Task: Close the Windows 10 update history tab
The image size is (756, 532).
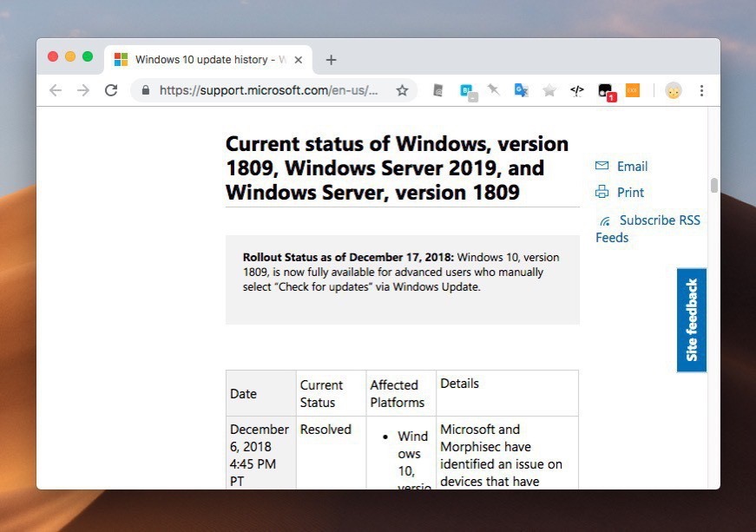Action: pos(299,60)
